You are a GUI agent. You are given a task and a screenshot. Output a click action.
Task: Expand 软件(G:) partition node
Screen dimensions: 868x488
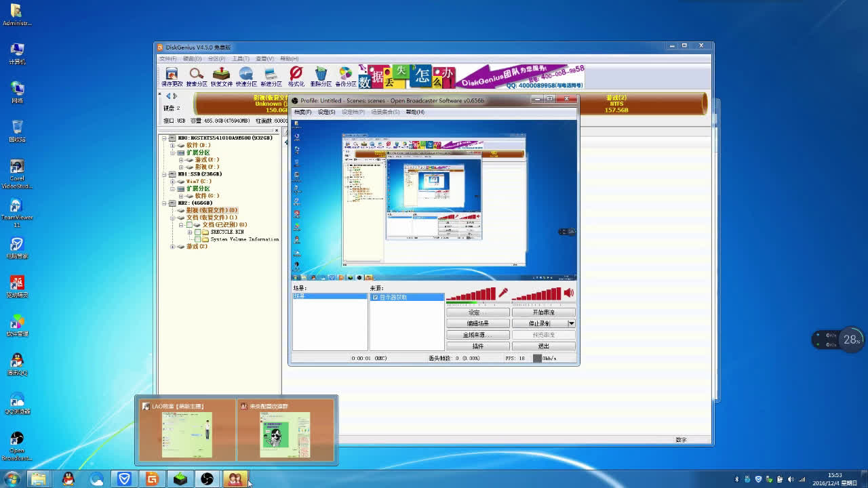pyautogui.click(x=180, y=196)
